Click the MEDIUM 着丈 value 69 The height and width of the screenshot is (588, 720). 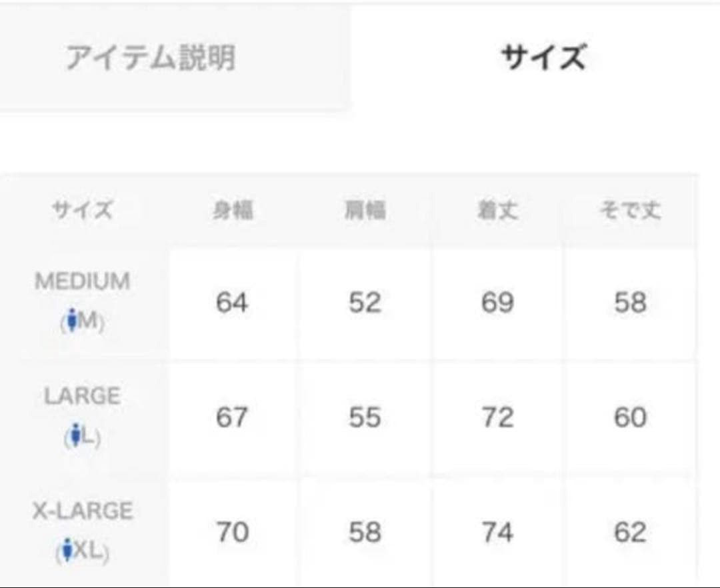point(497,303)
